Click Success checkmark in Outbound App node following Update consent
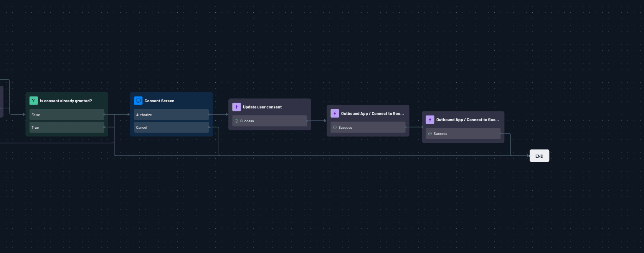The height and width of the screenshot is (253, 644). tap(335, 128)
